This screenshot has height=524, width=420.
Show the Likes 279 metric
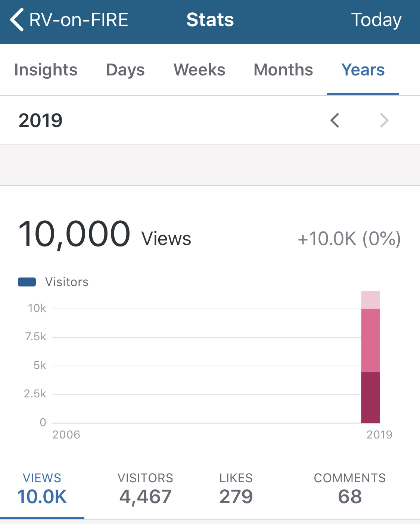tap(236, 489)
